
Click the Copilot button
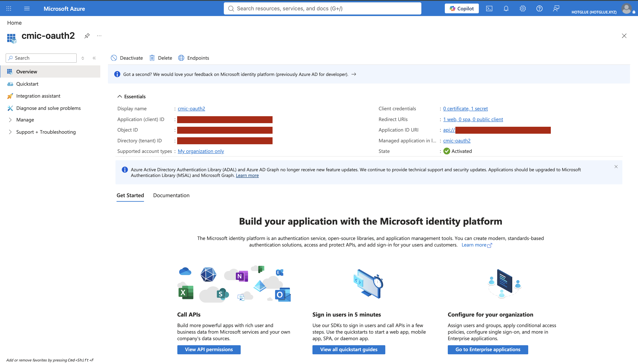[x=462, y=8]
